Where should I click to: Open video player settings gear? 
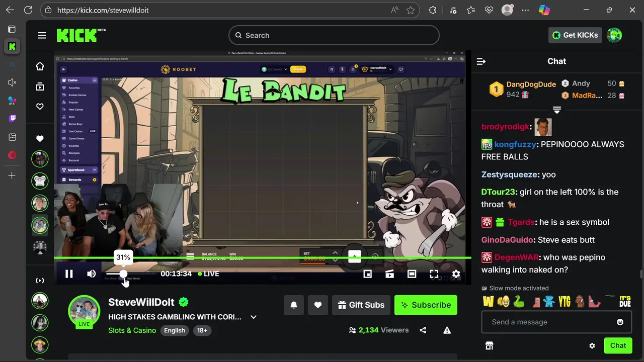[456, 274]
